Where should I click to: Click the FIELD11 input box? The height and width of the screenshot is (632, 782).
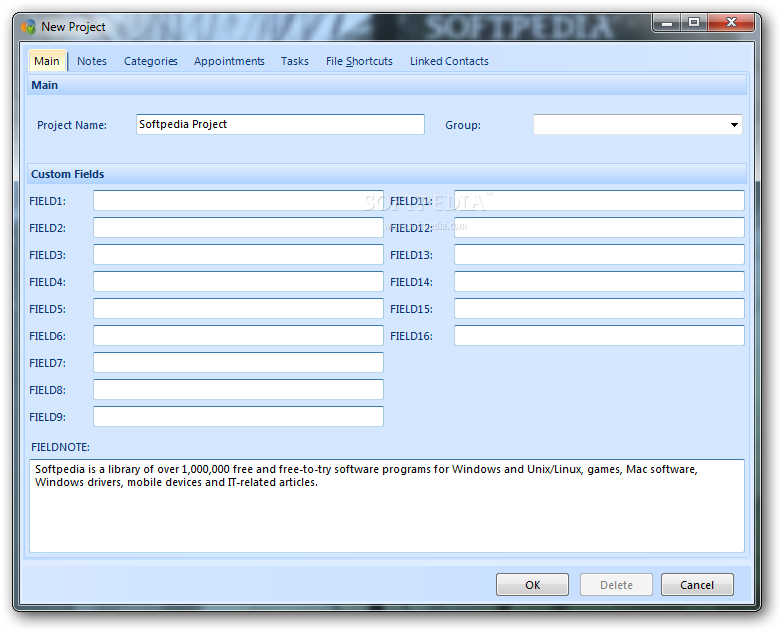tap(599, 201)
